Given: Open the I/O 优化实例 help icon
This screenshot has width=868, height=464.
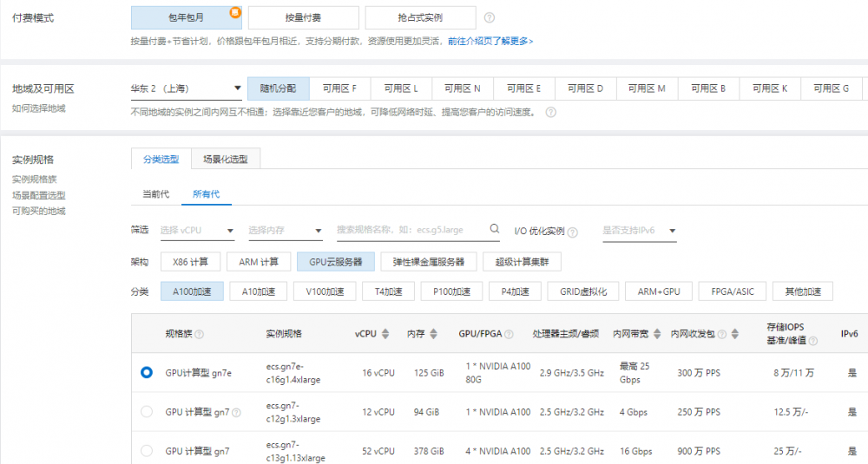Looking at the screenshot, I should point(573,232).
